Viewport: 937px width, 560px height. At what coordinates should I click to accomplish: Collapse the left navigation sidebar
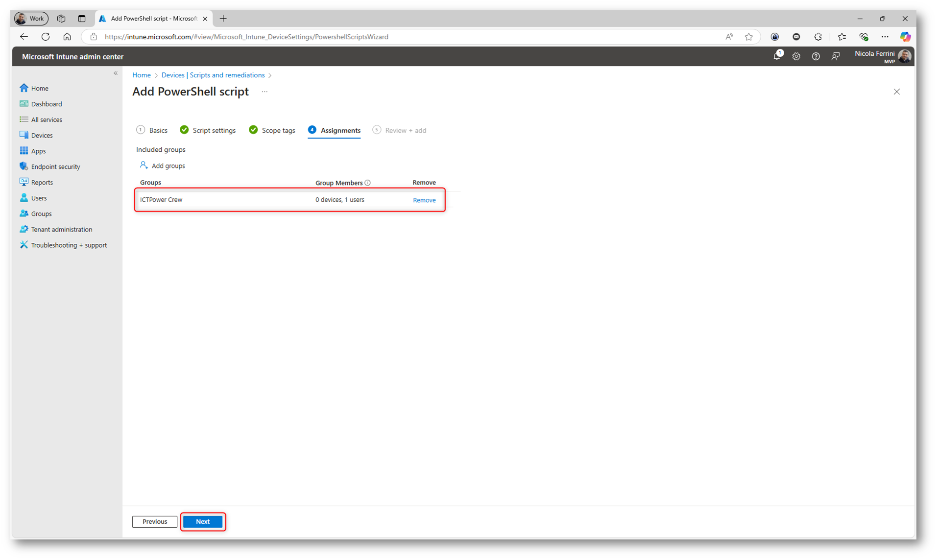click(x=116, y=73)
